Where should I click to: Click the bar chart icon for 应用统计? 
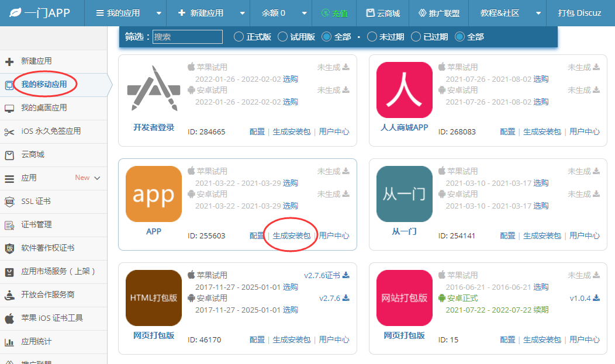tap(9, 342)
